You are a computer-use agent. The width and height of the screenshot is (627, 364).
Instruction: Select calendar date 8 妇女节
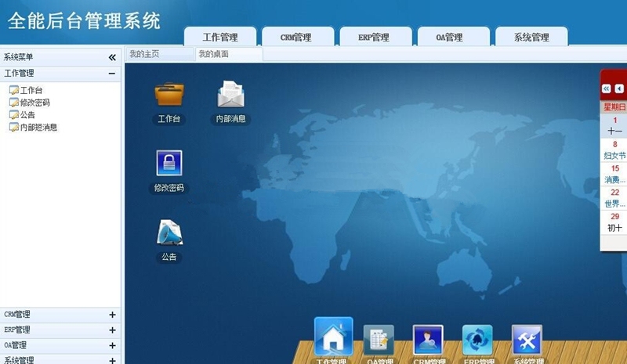click(614, 150)
